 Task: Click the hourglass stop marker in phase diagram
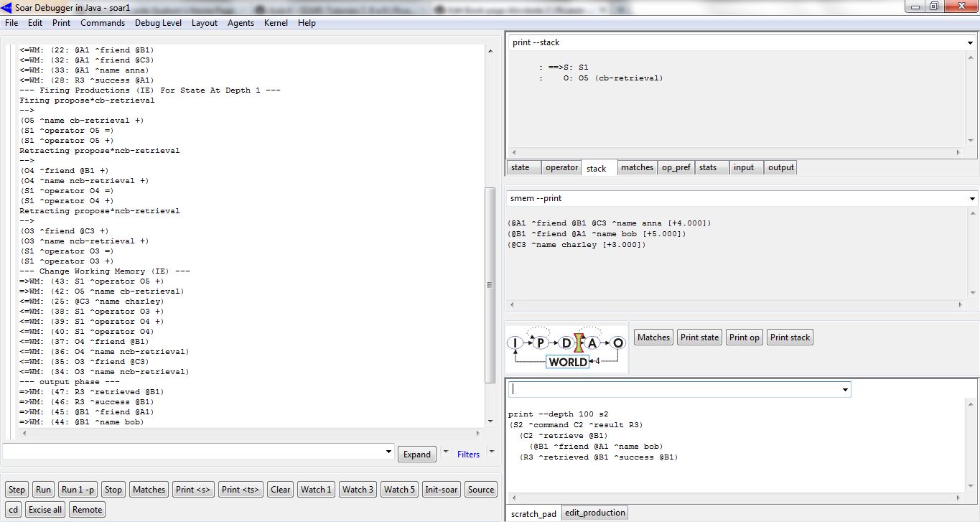click(579, 343)
